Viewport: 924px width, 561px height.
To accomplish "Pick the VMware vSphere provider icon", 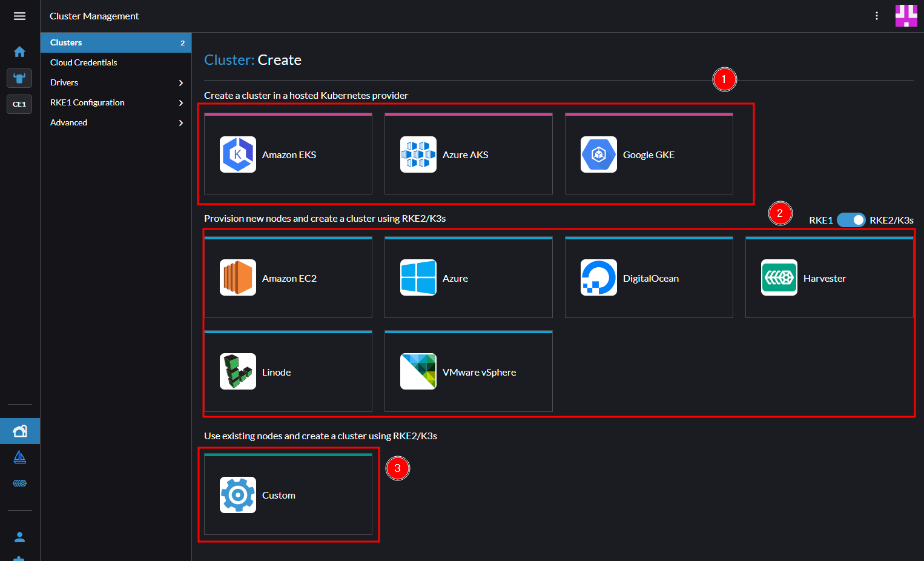I will pyautogui.click(x=418, y=371).
